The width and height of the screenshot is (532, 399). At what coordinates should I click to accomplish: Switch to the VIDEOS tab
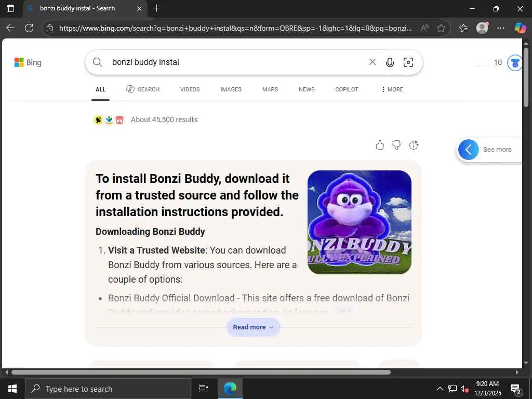[190, 89]
